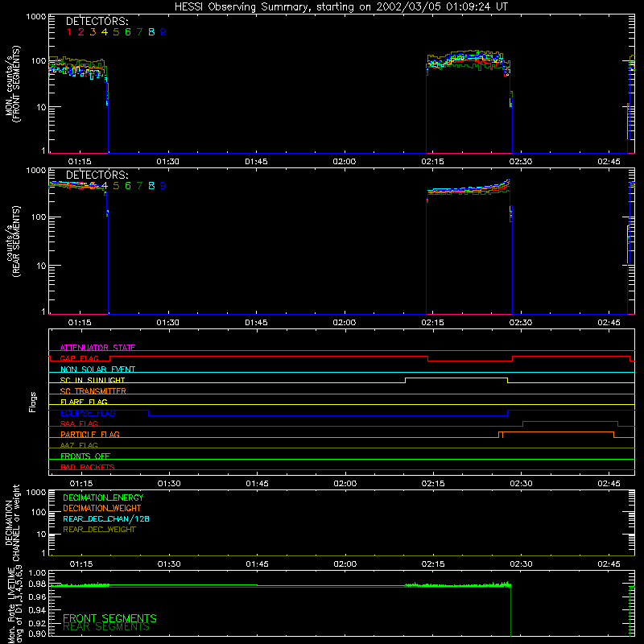The width and height of the screenshot is (644, 644).
Task: Click the 1000 y-axis value on the decimation plot
Action: 36,492
